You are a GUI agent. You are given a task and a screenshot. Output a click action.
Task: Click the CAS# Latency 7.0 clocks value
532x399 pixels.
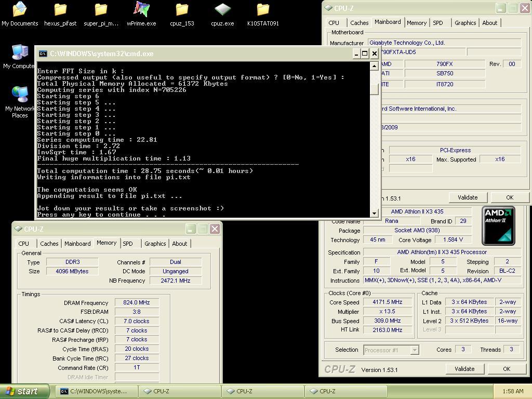pos(137,321)
